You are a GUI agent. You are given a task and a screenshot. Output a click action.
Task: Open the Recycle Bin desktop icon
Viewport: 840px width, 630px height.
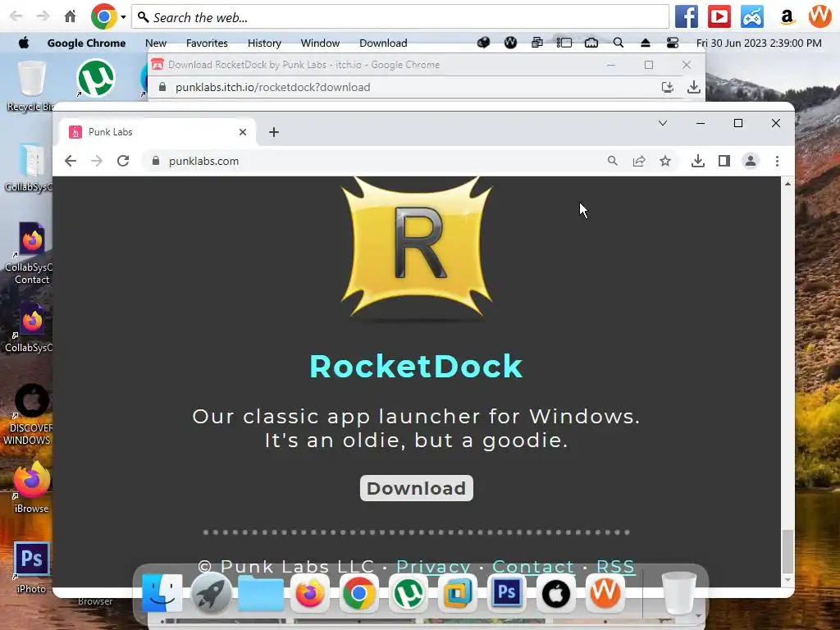(x=30, y=85)
